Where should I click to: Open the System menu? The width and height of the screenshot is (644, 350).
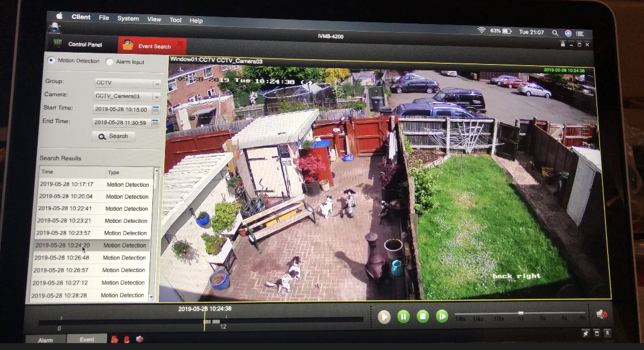[128, 18]
